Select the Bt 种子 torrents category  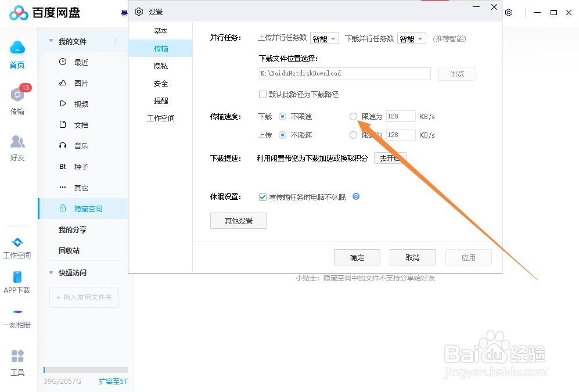click(81, 167)
